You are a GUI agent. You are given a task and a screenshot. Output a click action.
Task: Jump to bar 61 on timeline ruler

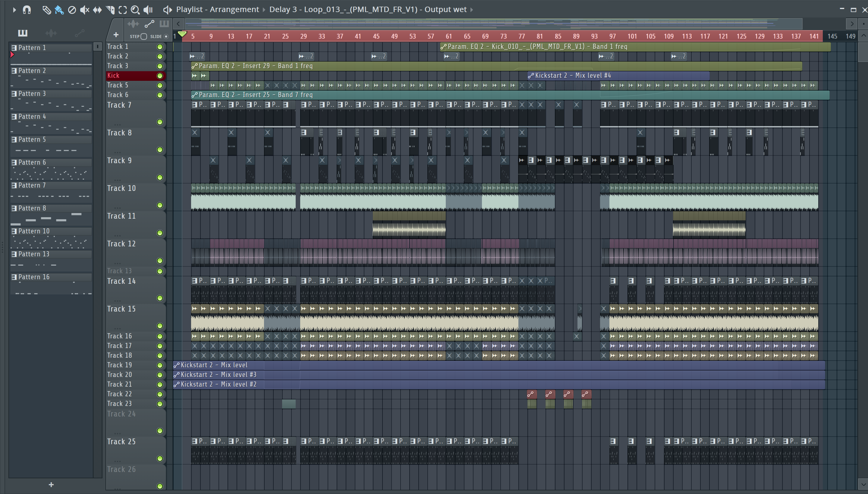point(448,36)
